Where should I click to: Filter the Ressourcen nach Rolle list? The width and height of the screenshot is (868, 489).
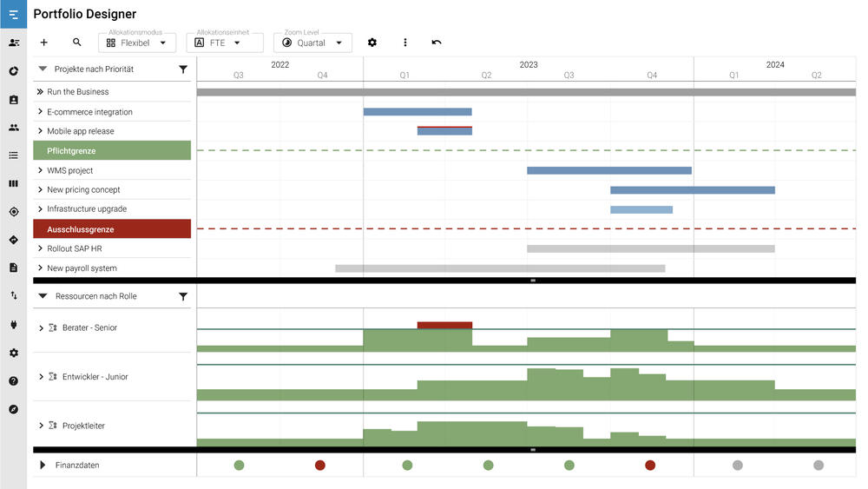(x=183, y=297)
